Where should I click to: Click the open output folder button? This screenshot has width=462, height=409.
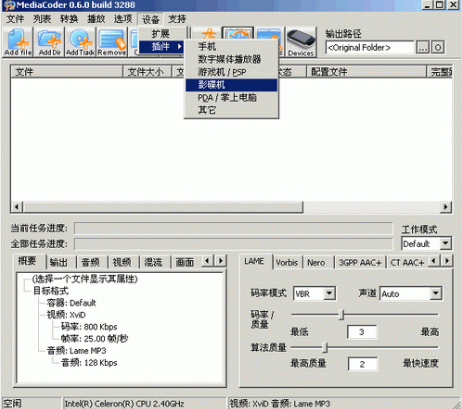click(x=438, y=48)
